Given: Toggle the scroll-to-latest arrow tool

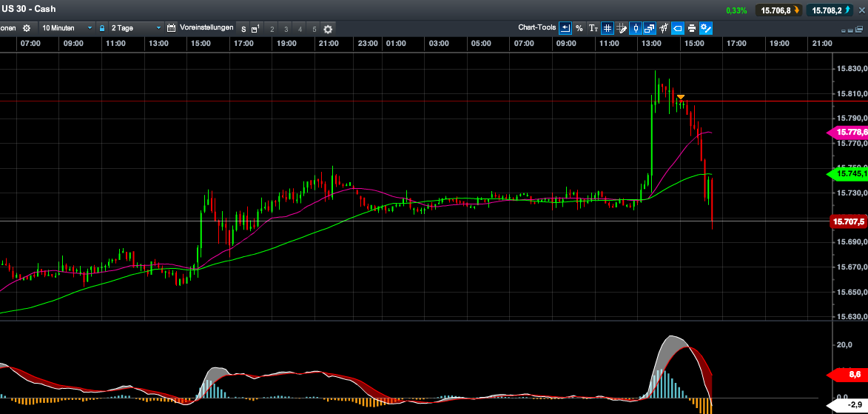Looking at the screenshot, I should pos(565,28).
